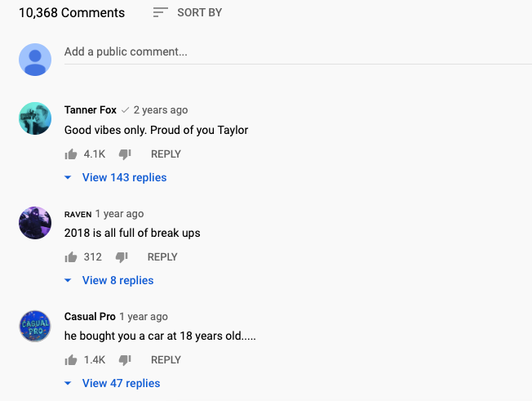Show the 47 replies thread
This screenshot has height=401, width=532.
(x=120, y=384)
